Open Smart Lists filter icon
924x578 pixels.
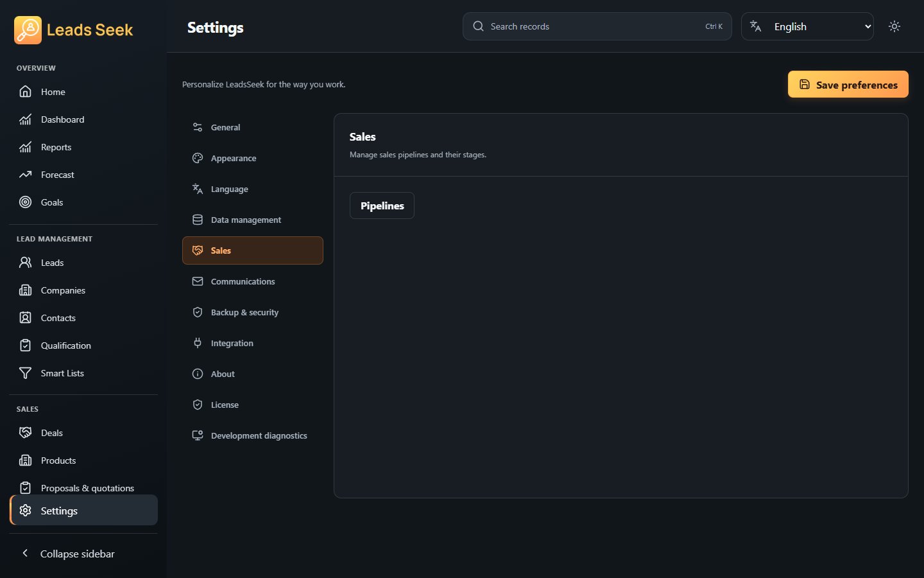coord(25,373)
